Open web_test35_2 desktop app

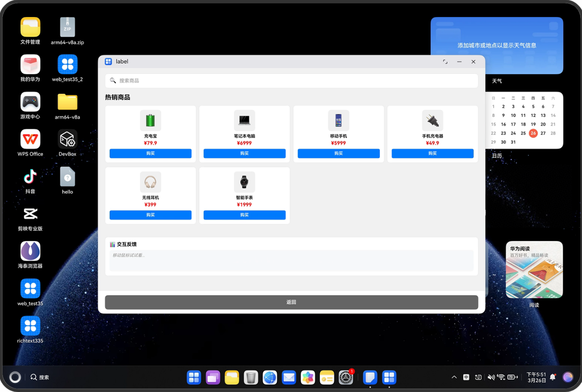click(67, 64)
